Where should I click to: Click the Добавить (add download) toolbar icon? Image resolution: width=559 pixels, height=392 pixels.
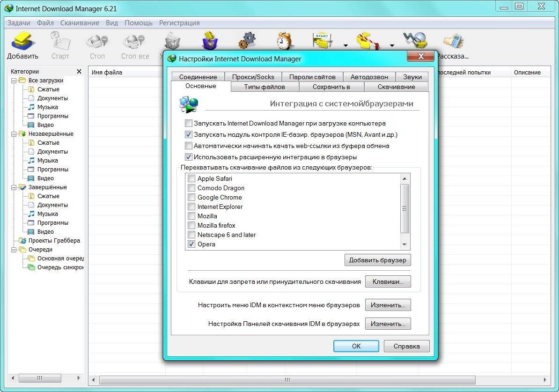[x=22, y=41]
